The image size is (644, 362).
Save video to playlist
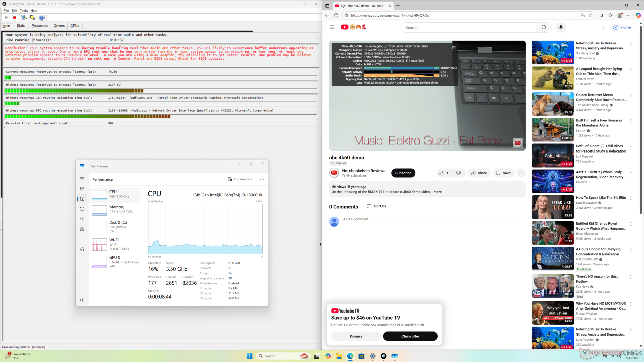point(503,173)
